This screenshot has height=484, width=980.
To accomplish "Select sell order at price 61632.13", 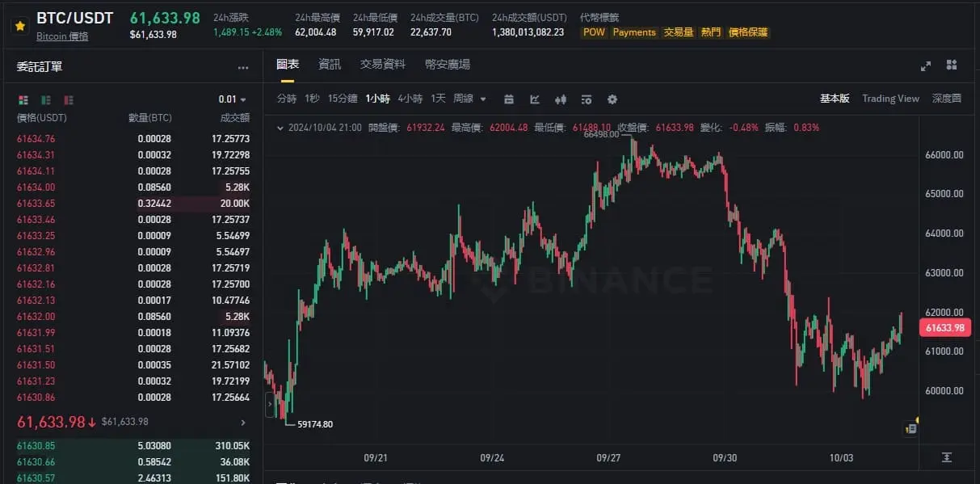I will click(x=133, y=301).
